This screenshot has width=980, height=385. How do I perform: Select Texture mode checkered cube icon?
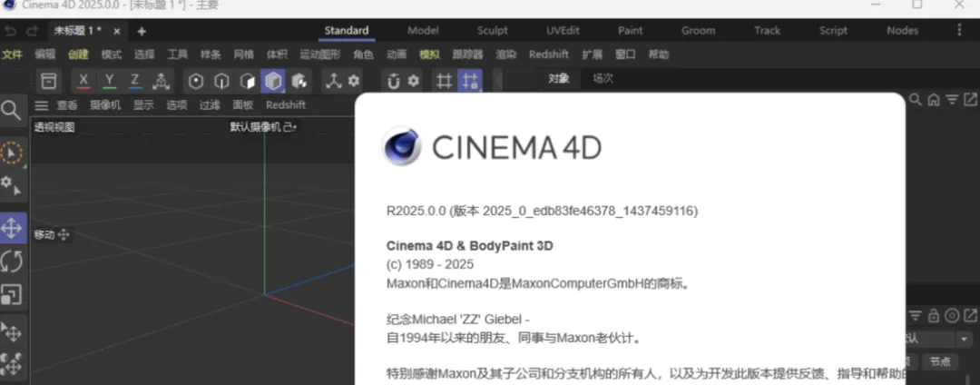point(299,81)
